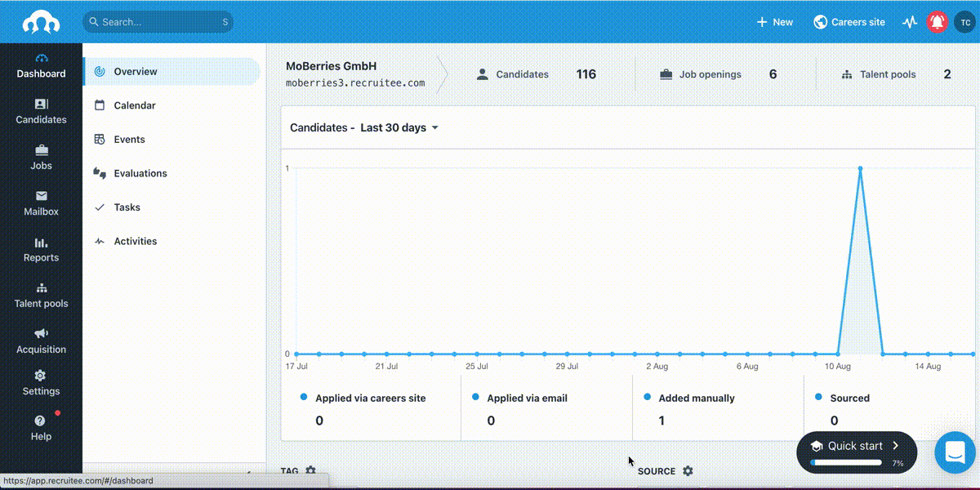Open the activity pulse icon in header
The height and width of the screenshot is (490, 980).
click(x=910, y=22)
